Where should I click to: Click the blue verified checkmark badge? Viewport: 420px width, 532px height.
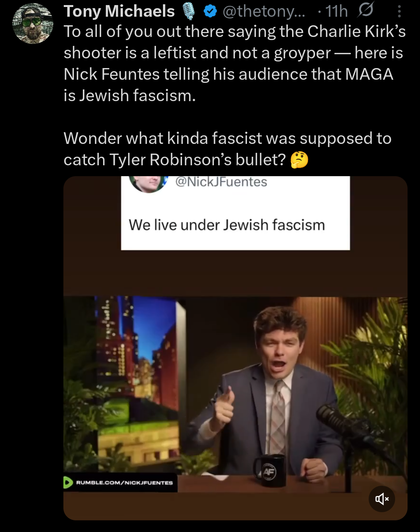pyautogui.click(x=210, y=12)
